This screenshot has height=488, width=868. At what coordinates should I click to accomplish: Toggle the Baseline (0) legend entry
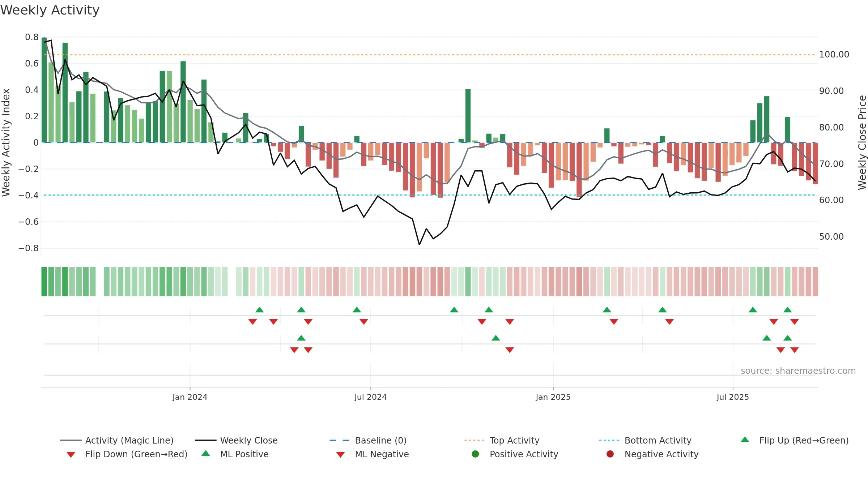(x=368, y=440)
